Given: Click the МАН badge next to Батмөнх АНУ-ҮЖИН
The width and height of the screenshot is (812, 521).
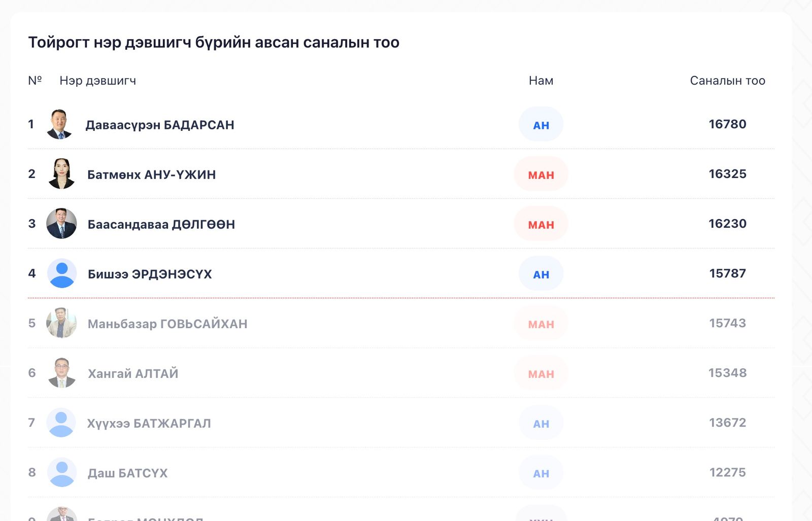Looking at the screenshot, I should tap(540, 173).
